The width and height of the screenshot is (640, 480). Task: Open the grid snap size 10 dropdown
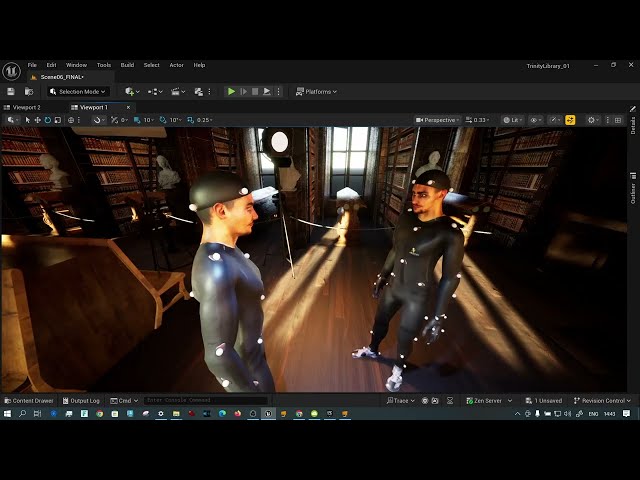tap(149, 120)
